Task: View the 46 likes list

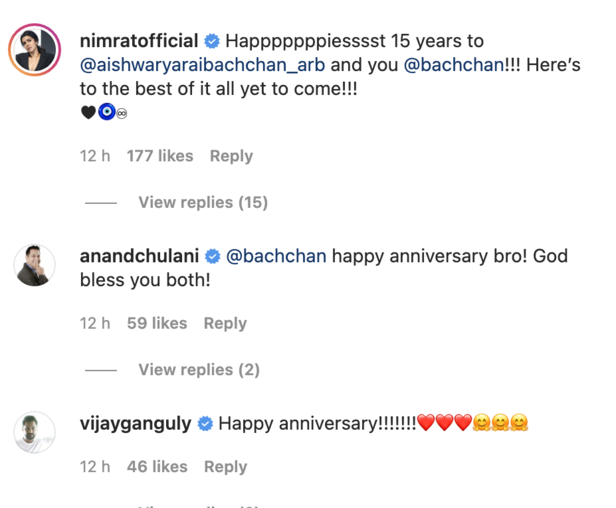Action: tap(157, 467)
